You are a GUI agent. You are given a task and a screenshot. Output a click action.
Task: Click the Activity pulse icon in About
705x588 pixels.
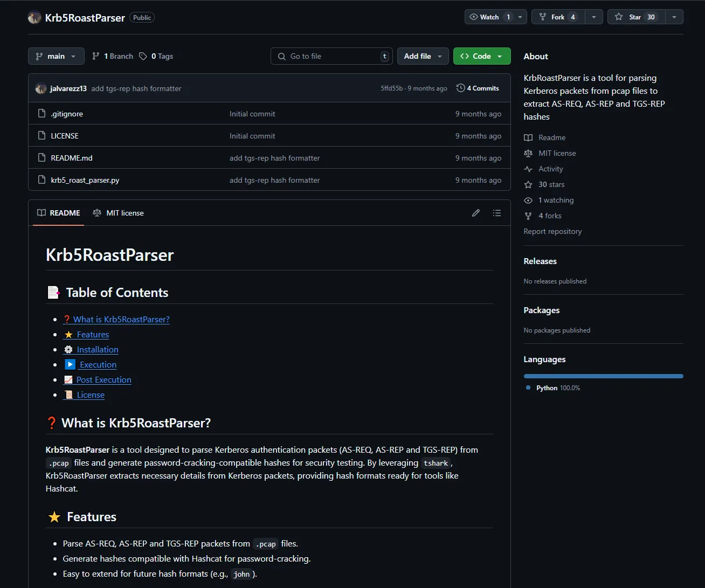pos(528,169)
